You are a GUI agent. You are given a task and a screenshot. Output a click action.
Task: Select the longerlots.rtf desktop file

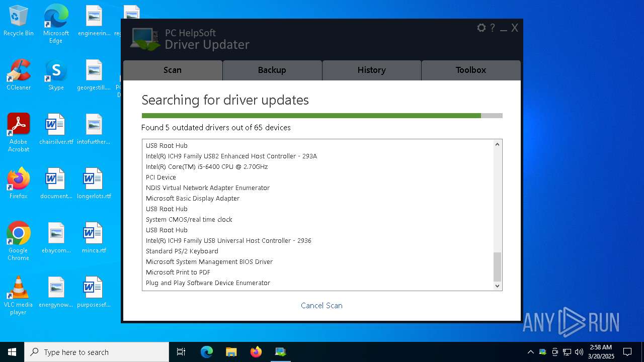coord(94,184)
